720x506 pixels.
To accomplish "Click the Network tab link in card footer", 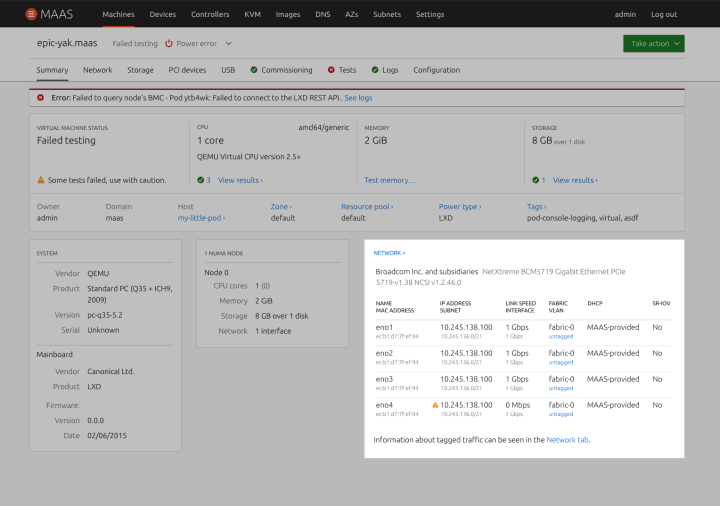I will click(568, 440).
